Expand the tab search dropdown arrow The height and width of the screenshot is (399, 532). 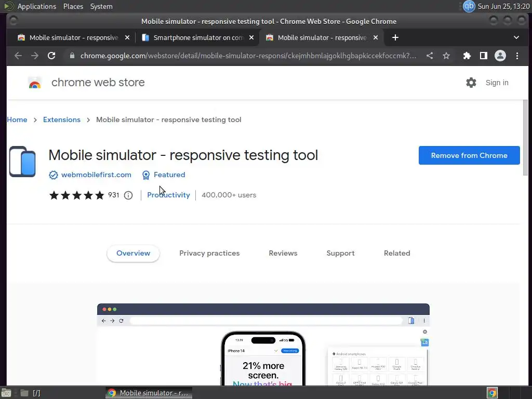(x=516, y=37)
